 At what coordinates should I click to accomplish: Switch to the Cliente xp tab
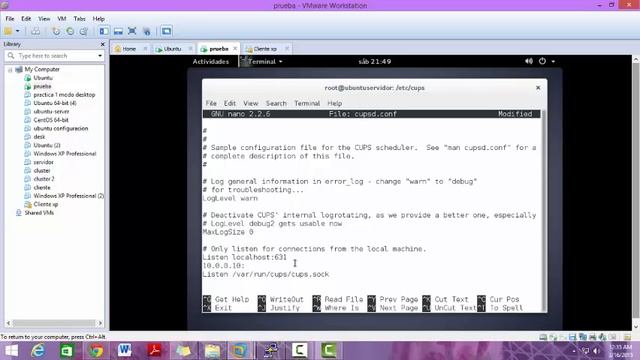tap(265, 49)
